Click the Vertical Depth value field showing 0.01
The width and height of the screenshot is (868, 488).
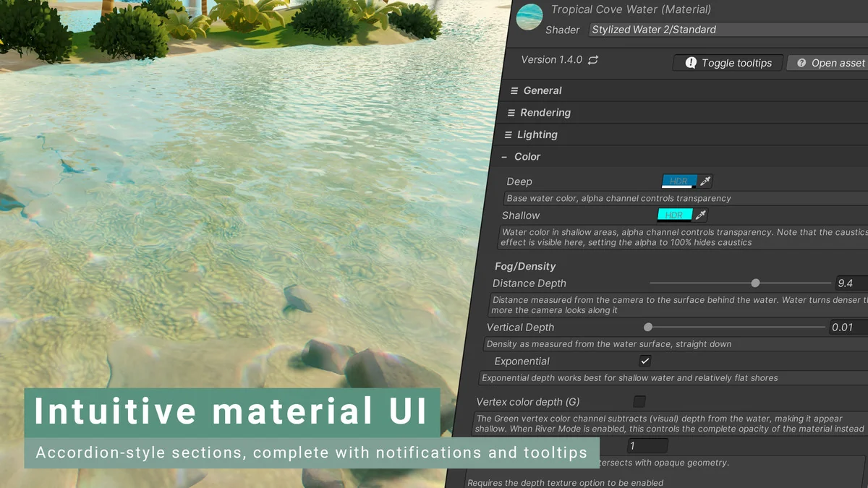click(x=848, y=328)
